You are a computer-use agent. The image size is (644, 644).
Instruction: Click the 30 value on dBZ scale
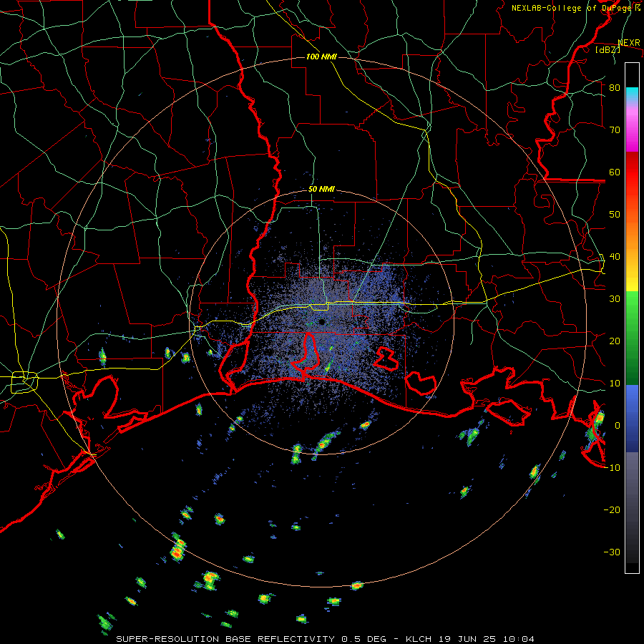(x=615, y=299)
